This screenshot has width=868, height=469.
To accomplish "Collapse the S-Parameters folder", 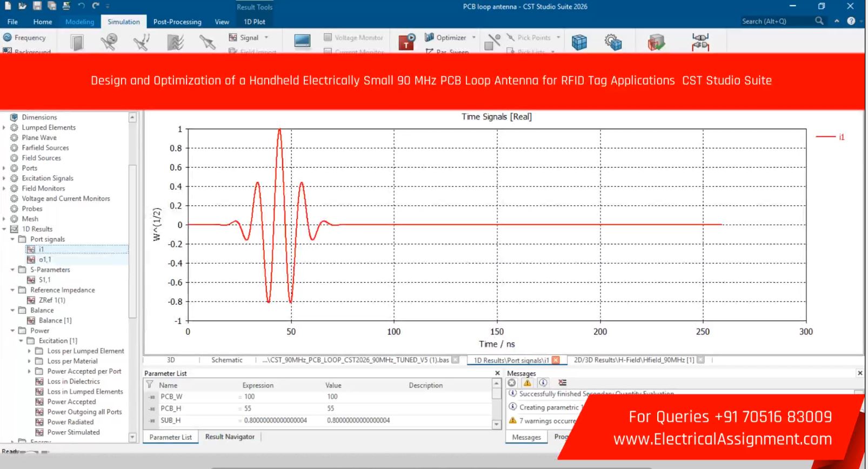I will (x=13, y=270).
